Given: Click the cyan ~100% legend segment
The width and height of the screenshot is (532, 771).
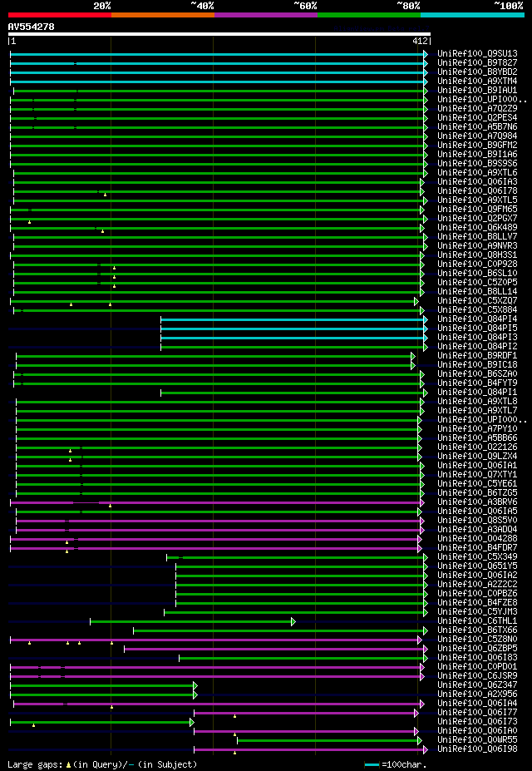Looking at the screenshot, I should pyautogui.click(x=472, y=15).
